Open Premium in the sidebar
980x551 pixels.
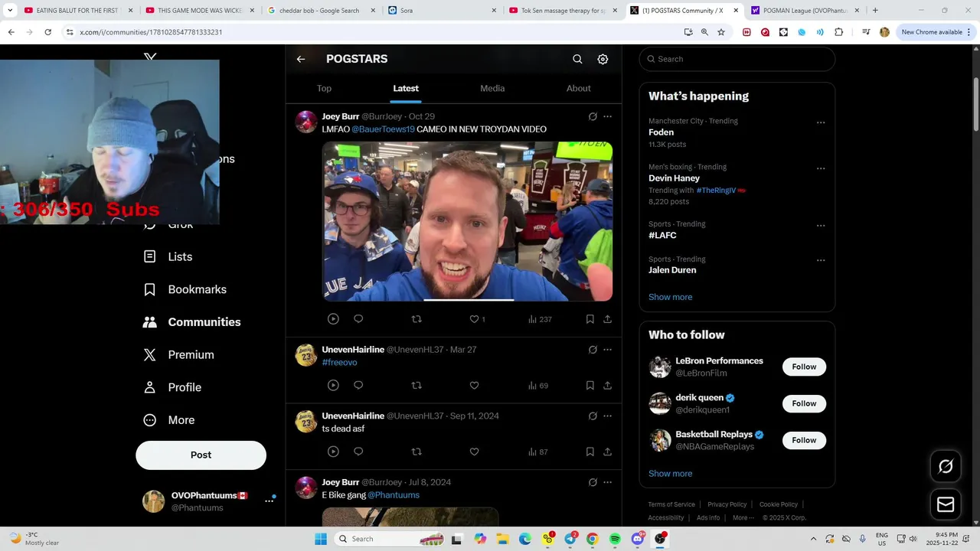point(178,355)
